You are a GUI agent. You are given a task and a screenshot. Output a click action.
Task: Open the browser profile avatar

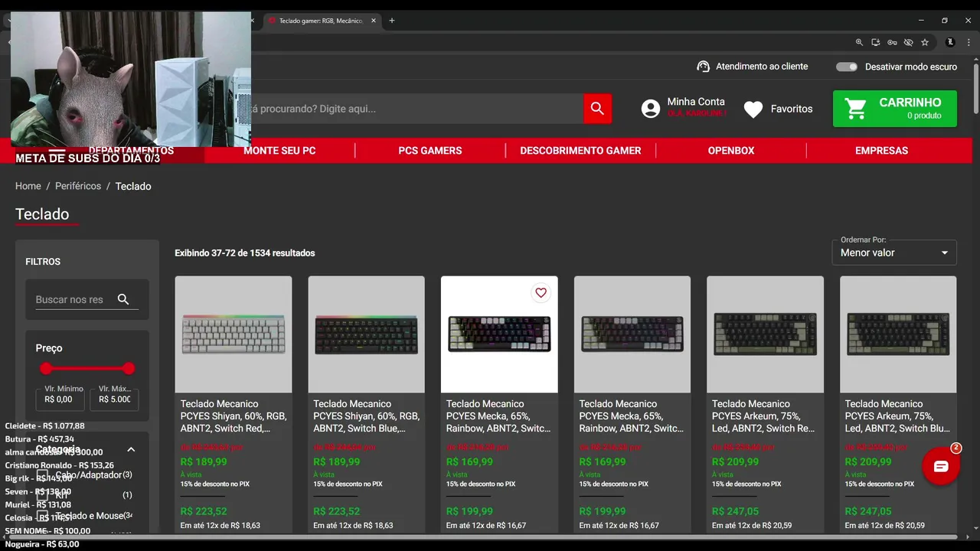coord(950,42)
